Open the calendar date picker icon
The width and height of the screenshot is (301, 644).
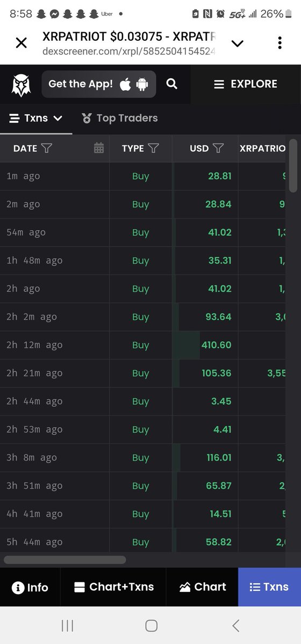[99, 148]
